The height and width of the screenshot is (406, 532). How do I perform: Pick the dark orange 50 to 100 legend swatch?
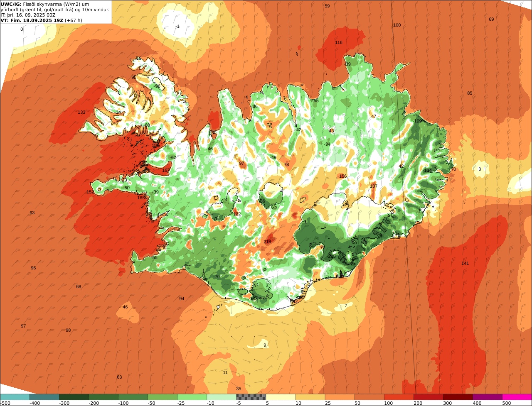click(369, 397)
